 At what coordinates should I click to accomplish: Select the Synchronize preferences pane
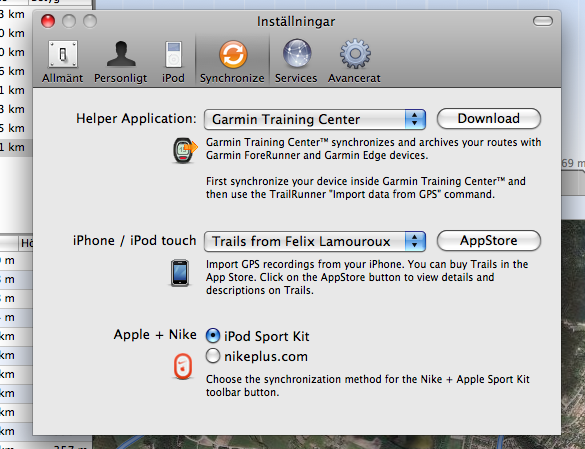[x=232, y=62]
